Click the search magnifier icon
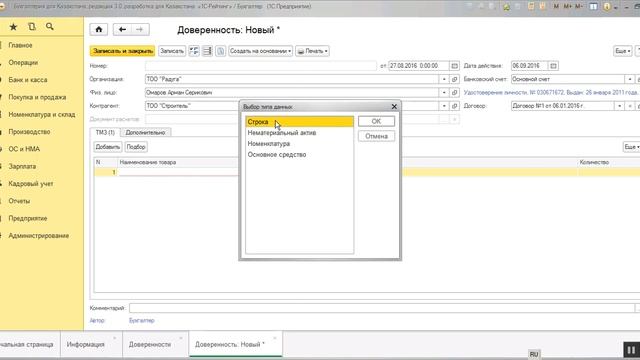This screenshot has height=360, width=640. coord(50,27)
